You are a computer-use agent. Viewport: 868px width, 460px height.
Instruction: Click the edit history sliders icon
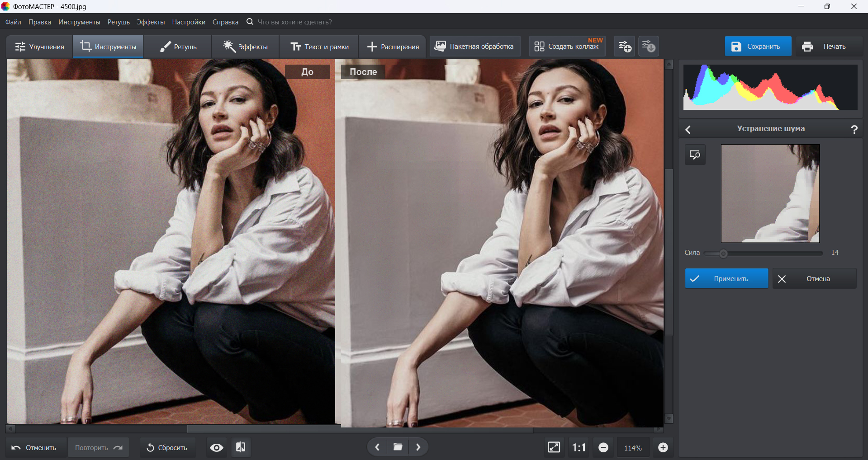click(649, 47)
